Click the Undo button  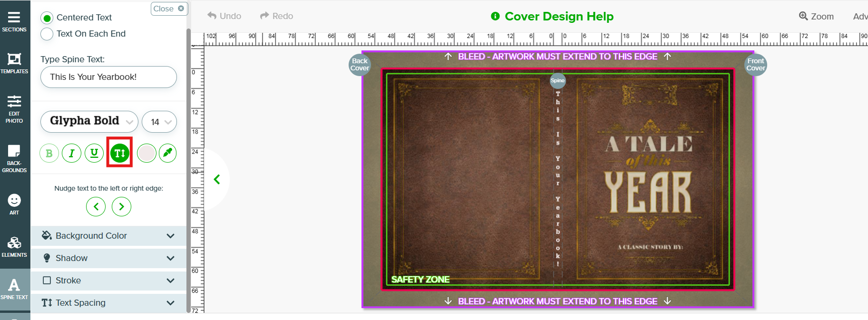point(224,16)
